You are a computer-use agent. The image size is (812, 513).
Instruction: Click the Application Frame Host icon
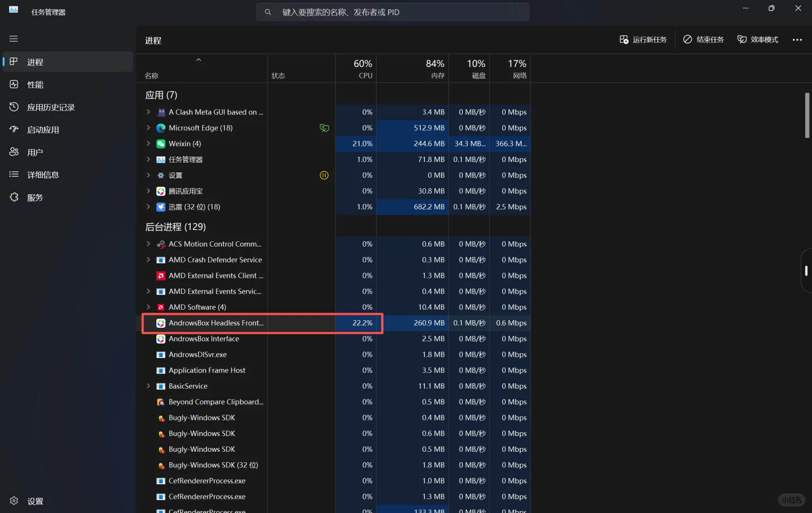point(161,370)
